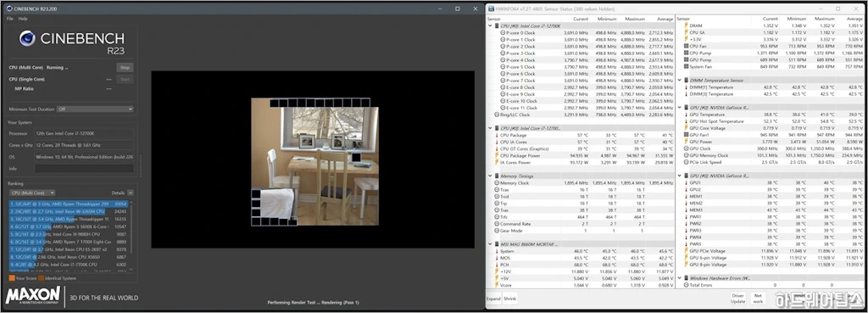Select the Ring/LLC Clock sensor icon
Image resolution: width=868 pixels, height=313 pixels.
[x=497, y=115]
